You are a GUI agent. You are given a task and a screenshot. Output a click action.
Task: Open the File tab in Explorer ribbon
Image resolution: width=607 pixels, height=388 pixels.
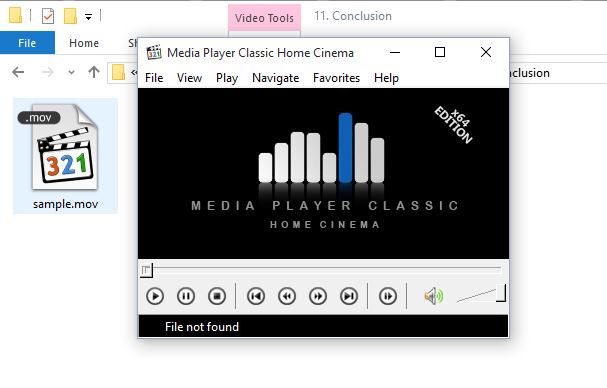[27, 43]
